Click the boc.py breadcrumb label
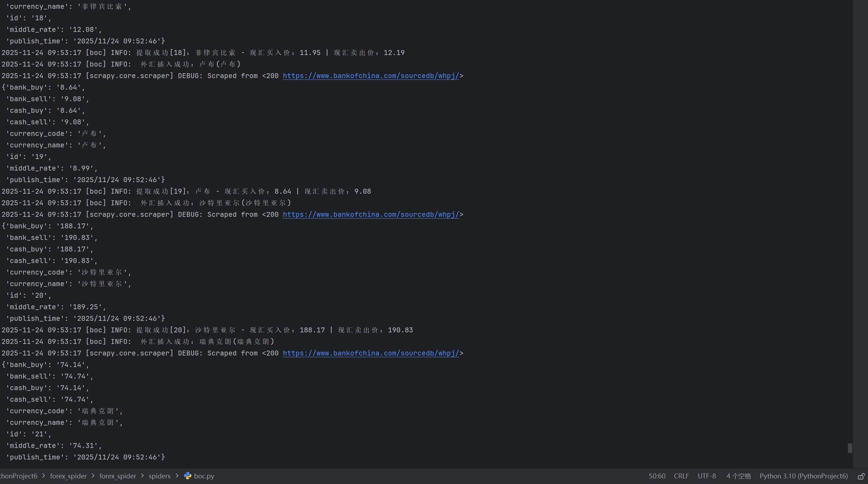This screenshot has width=868, height=484. click(x=204, y=476)
